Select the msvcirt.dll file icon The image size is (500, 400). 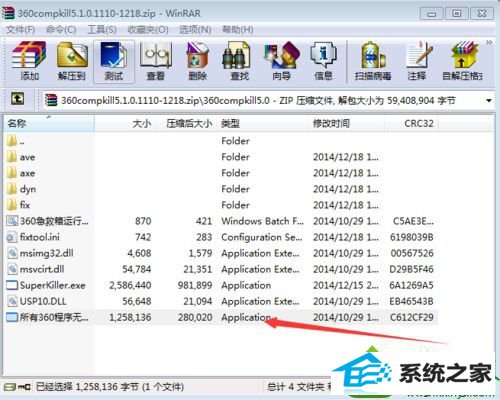tap(12, 269)
